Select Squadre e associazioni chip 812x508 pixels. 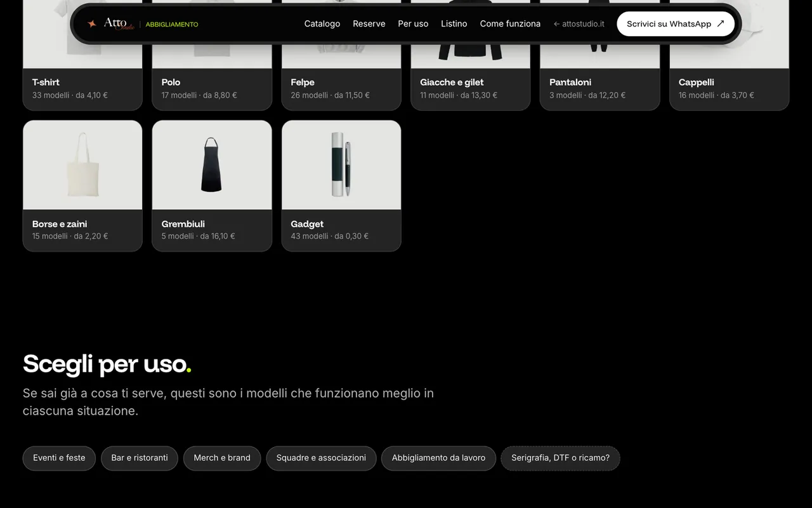pyautogui.click(x=321, y=458)
